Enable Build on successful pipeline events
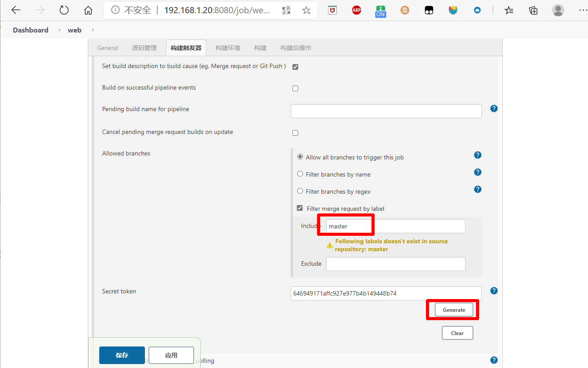This screenshot has width=588, height=368. 295,88
